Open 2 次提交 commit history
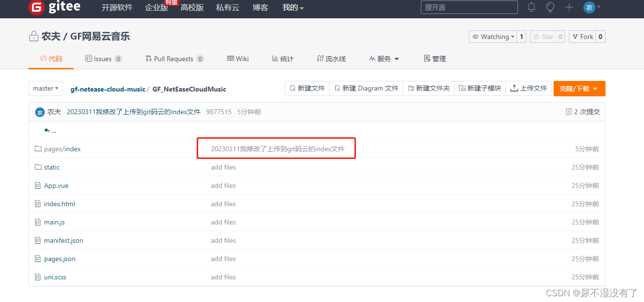The height and width of the screenshot is (302, 644). 583,112
